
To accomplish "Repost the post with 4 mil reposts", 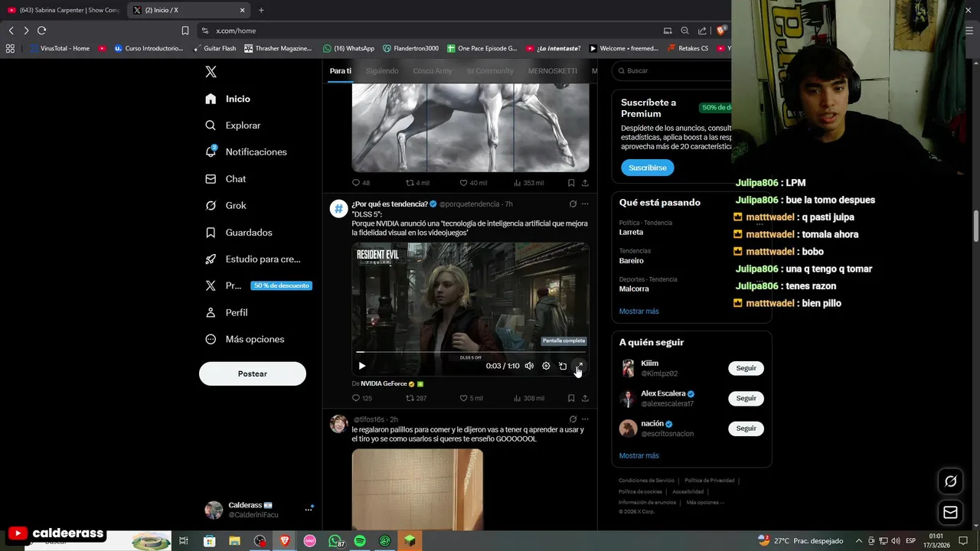I will [x=417, y=183].
